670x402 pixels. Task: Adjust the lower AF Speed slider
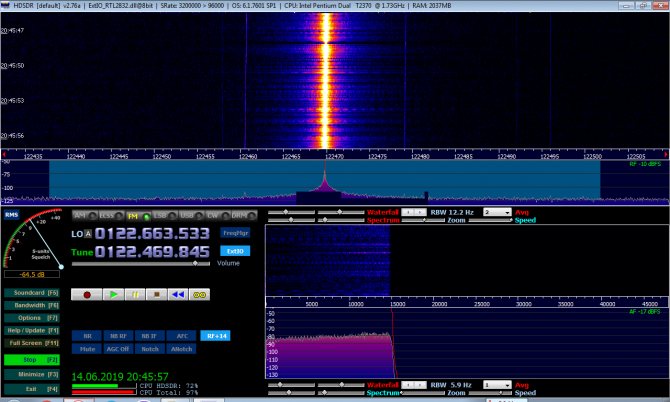tap(491, 393)
